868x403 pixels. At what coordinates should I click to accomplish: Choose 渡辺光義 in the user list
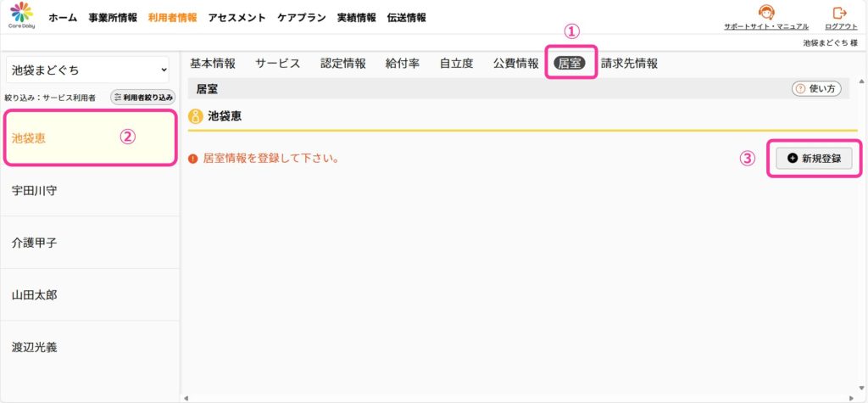point(90,347)
